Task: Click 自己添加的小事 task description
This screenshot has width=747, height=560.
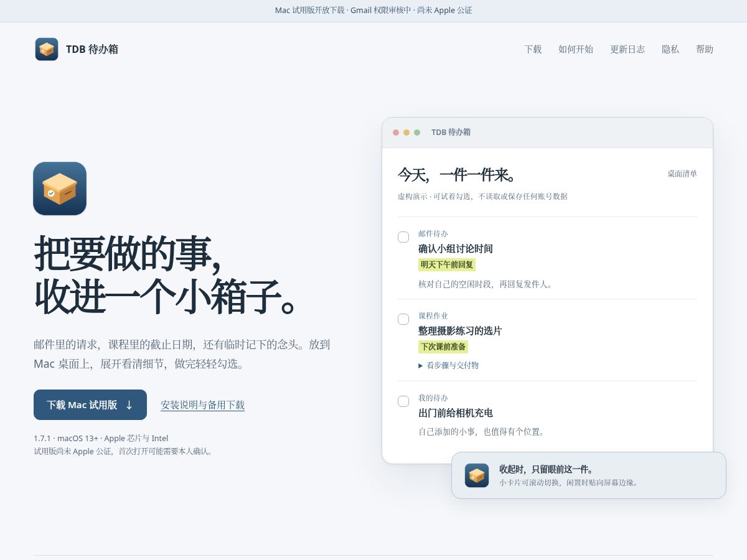Action: pyautogui.click(x=482, y=432)
